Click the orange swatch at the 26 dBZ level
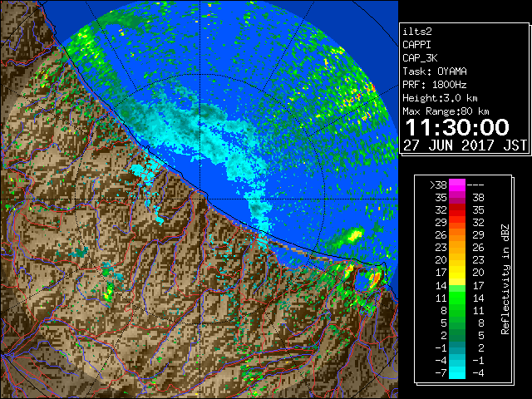The image size is (532, 399). pyautogui.click(x=457, y=234)
